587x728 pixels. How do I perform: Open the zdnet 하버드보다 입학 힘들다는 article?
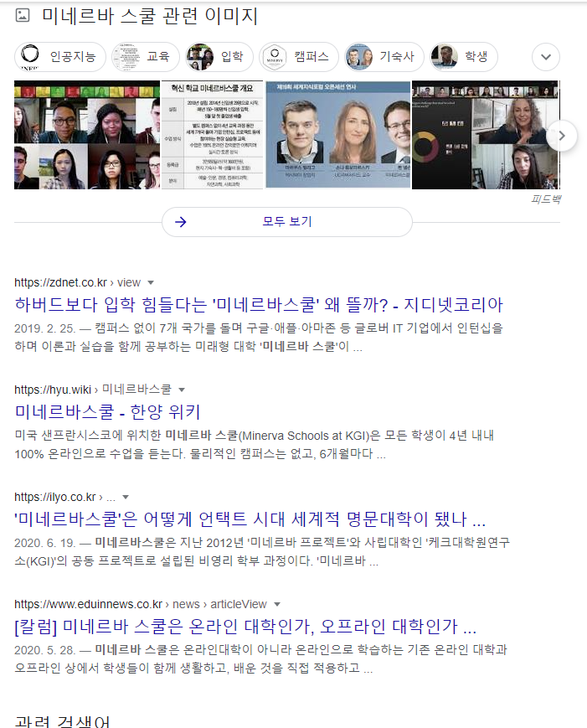coord(259,305)
